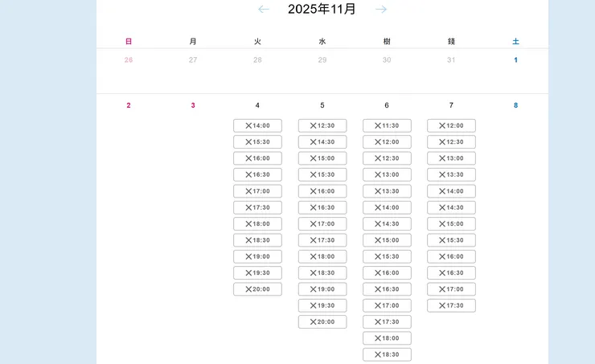Select the 11:30 slot on Thursday 6
The height and width of the screenshot is (364, 595).
pos(387,125)
